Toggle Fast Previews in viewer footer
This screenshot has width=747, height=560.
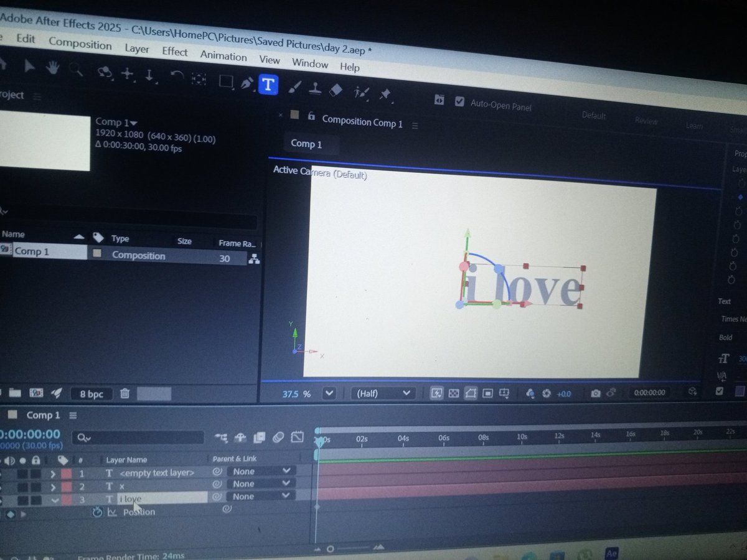[436, 393]
